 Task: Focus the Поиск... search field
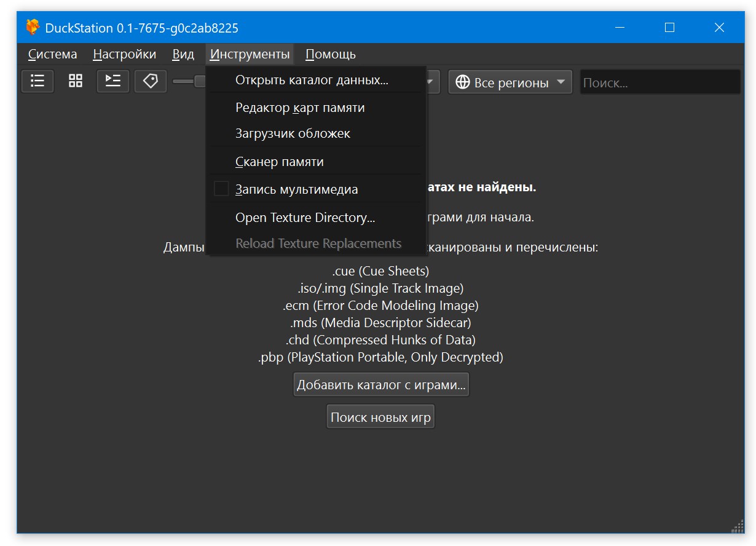tap(660, 82)
